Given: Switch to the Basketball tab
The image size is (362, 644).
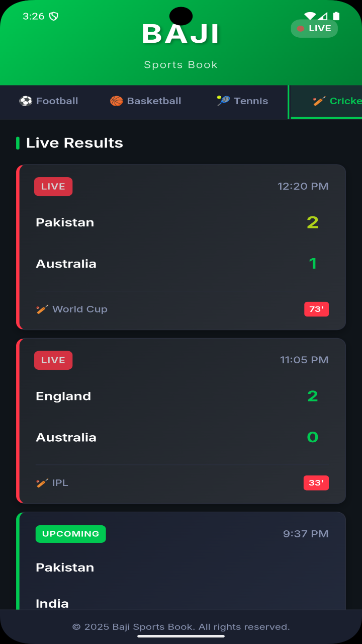Looking at the screenshot, I should coord(145,101).
